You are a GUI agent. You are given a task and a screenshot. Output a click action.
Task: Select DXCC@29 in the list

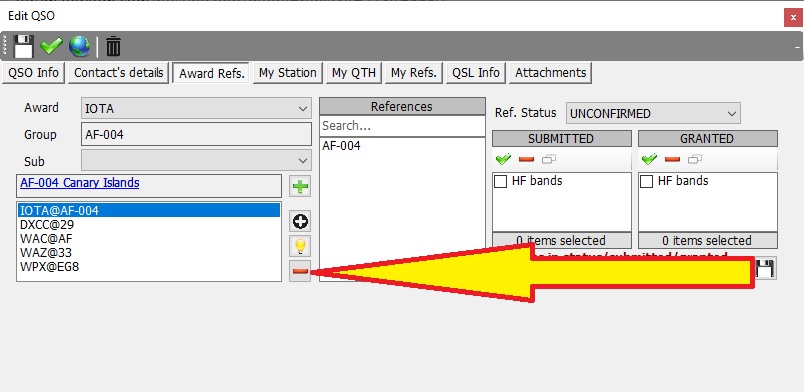coord(149,224)
